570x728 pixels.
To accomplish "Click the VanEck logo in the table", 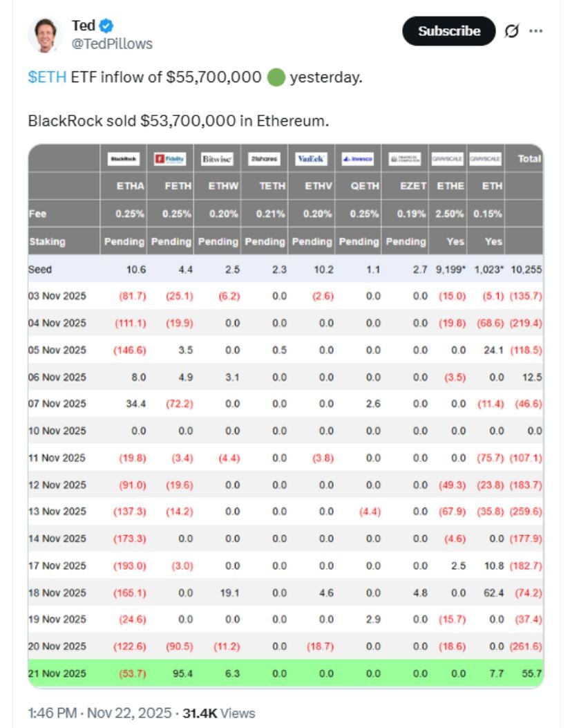I will pyautogui.click(x=311, y=159).
